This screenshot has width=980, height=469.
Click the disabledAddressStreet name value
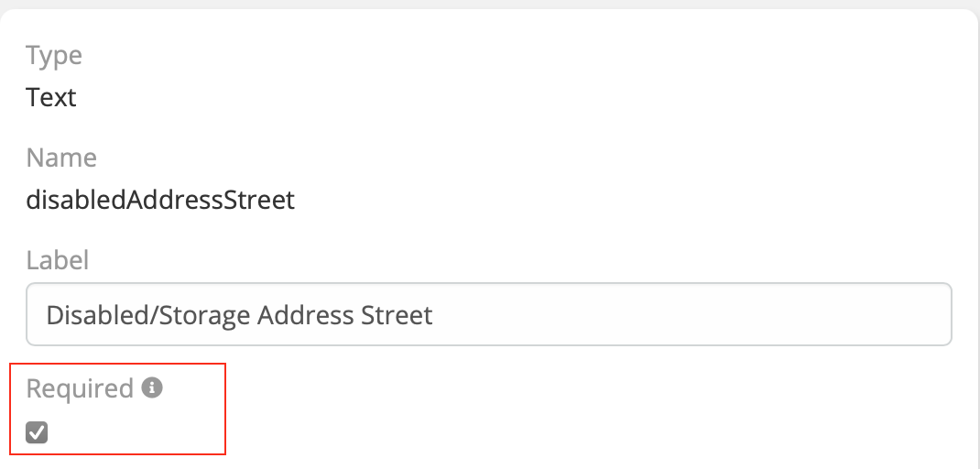[160, 200]
